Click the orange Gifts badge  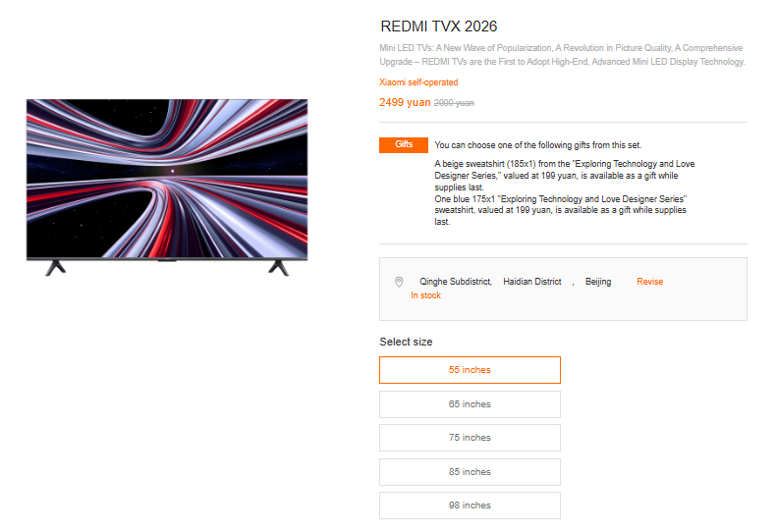click(404, 145)
